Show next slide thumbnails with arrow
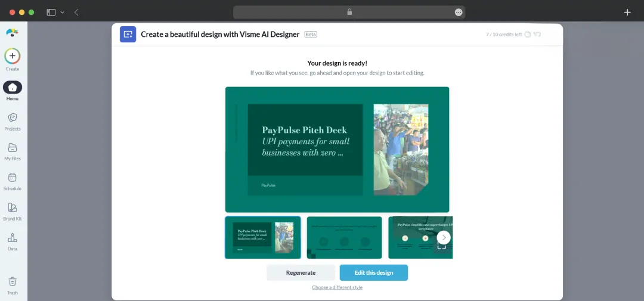644x301 pixels. pos(444,237)
